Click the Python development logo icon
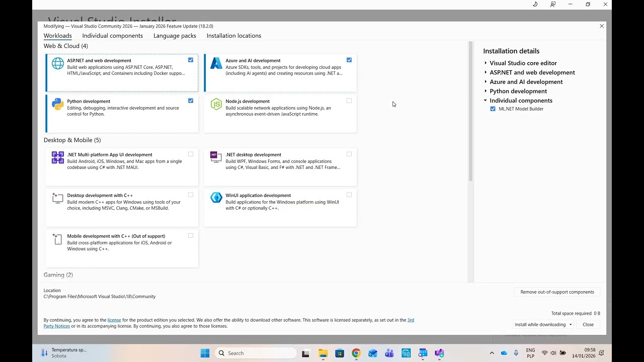 tap(58, 104)
